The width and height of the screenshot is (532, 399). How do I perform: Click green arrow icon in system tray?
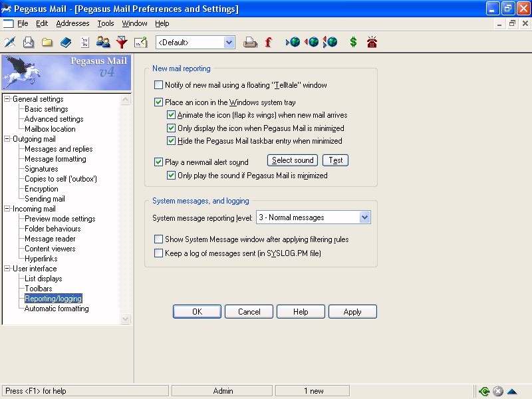coord(484,392)
